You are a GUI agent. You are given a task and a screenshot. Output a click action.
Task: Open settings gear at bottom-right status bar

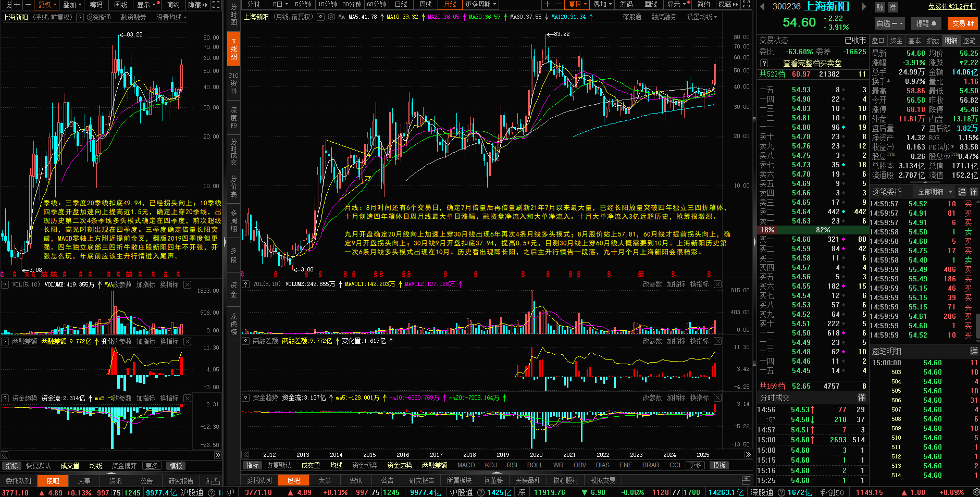click(976, 492)
